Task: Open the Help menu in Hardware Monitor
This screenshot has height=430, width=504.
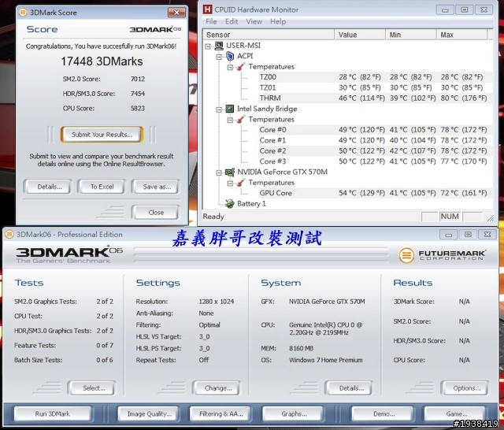Action: click(x=278, y=21)
